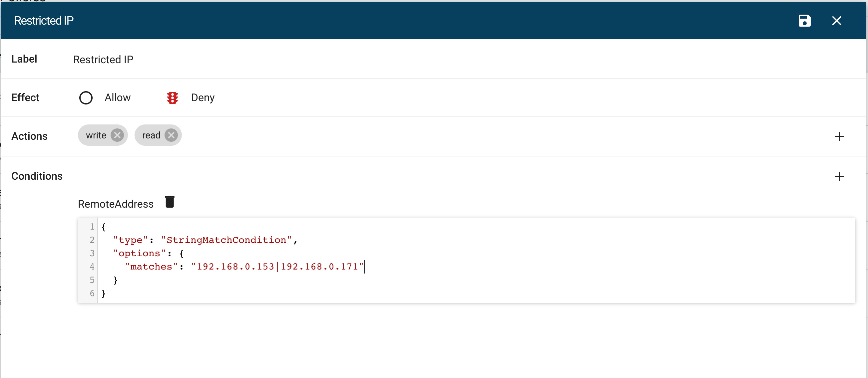Save the Restricted IP policy with disk icon
The image size is (868, 378).
coord(804,21)
